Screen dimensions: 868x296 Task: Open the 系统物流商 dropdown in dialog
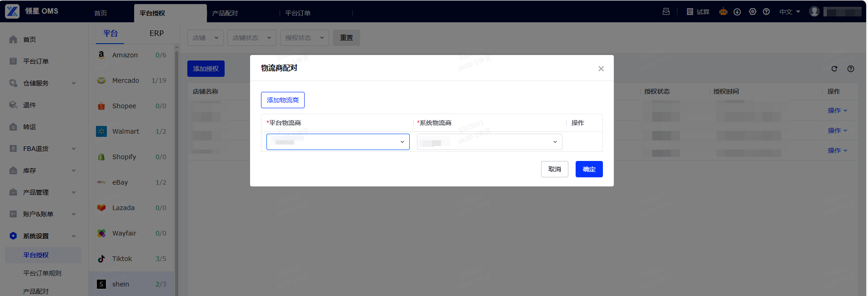(490, 142)
